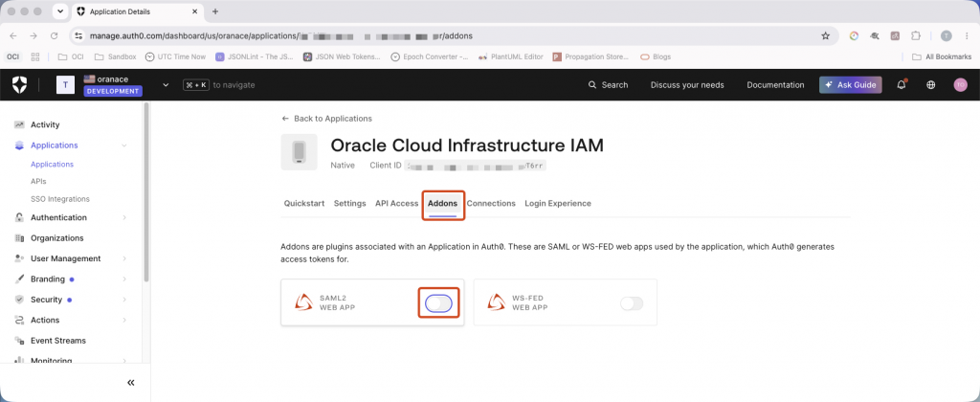This screenshot has height=402, width=980.
Task: Expand the Branding section chevron
Action: tap(123, 279)
